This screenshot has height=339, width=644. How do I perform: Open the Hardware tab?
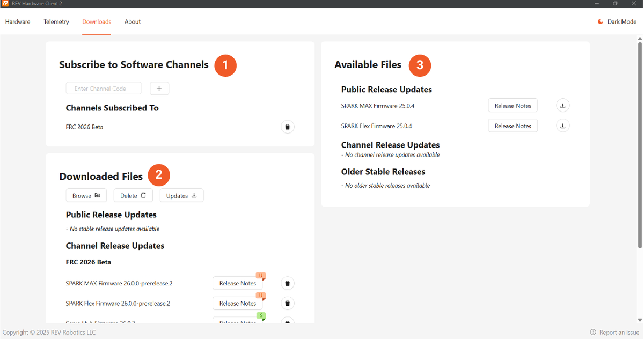click(18, 22)
